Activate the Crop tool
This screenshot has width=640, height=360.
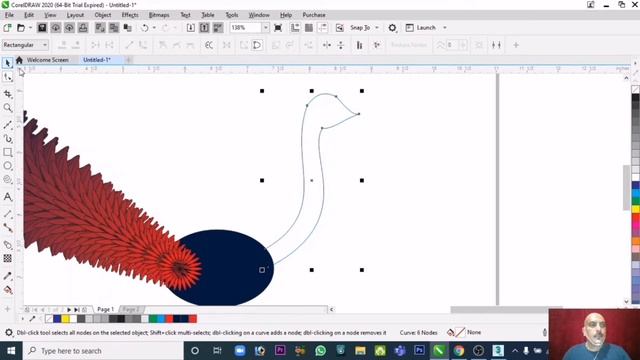pyautogui.click(x=7, y=94)
